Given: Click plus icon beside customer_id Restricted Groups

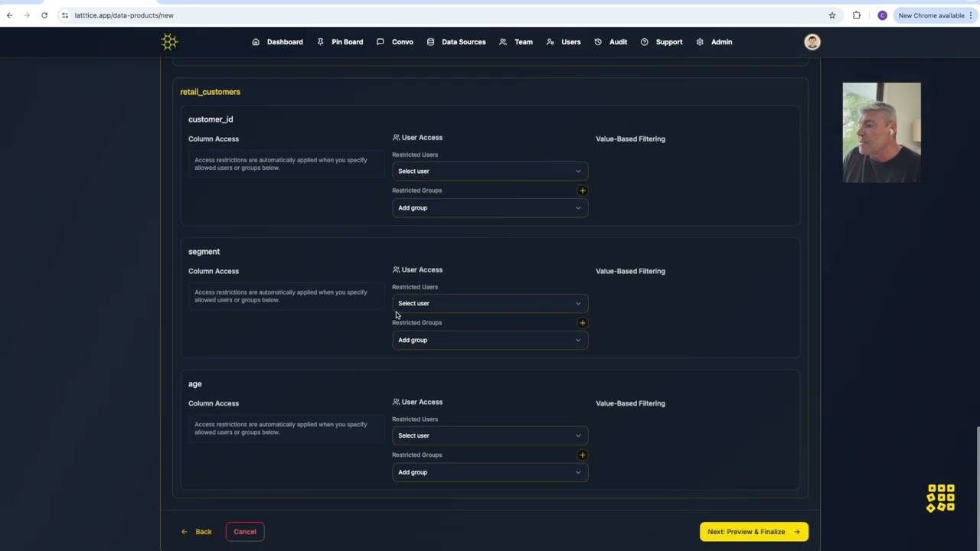Looking at the screenshot, I should (583, 191).
